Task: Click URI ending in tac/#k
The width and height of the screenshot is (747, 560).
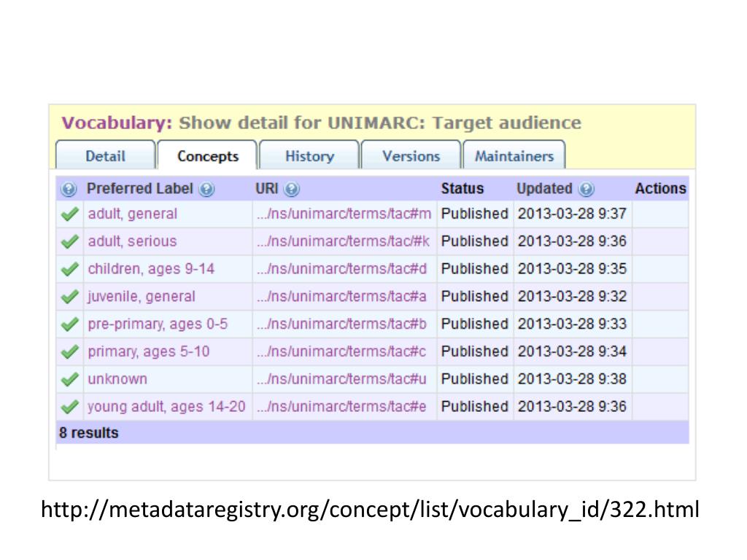Action: pyautogui.click(x=343, y=241)
